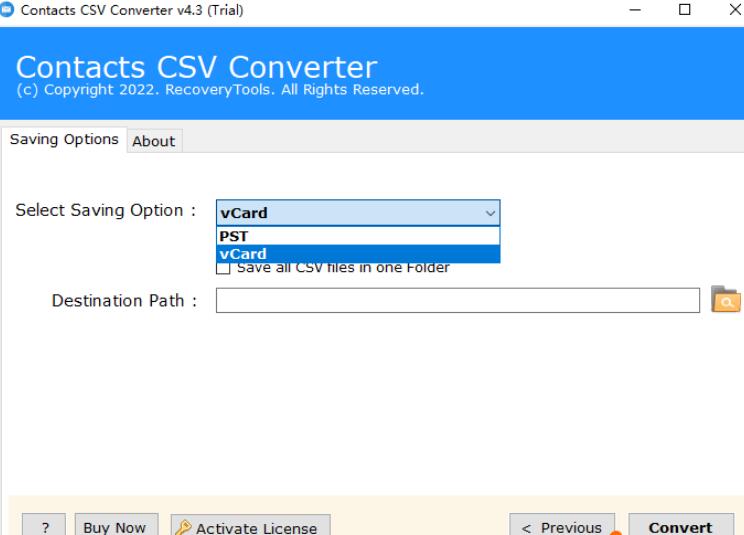Click the key icon on Activate License
The image size is (744, 535).
[x=183, y=527]
